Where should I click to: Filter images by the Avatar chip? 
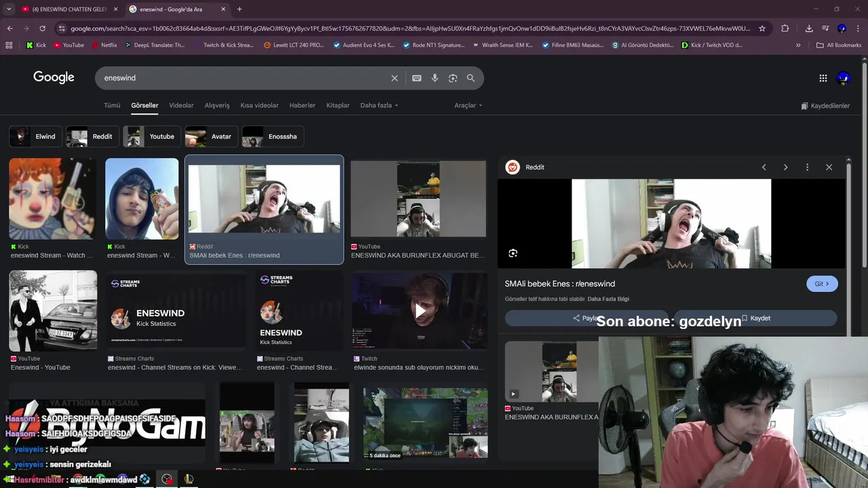[210, 136]
